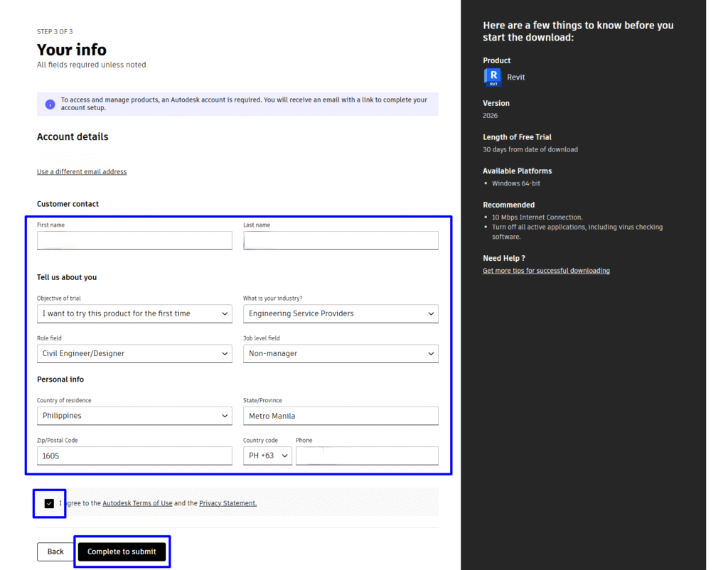Click the 'Revit' product name text

point(516,77)
